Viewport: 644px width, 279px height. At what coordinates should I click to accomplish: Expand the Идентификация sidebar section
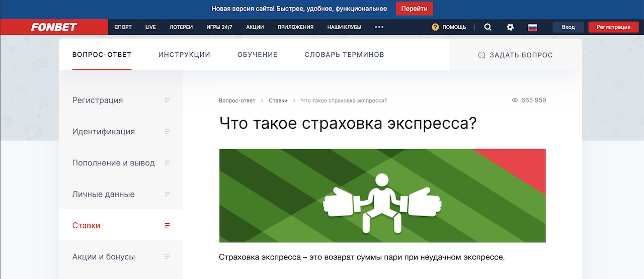(167, 132)
